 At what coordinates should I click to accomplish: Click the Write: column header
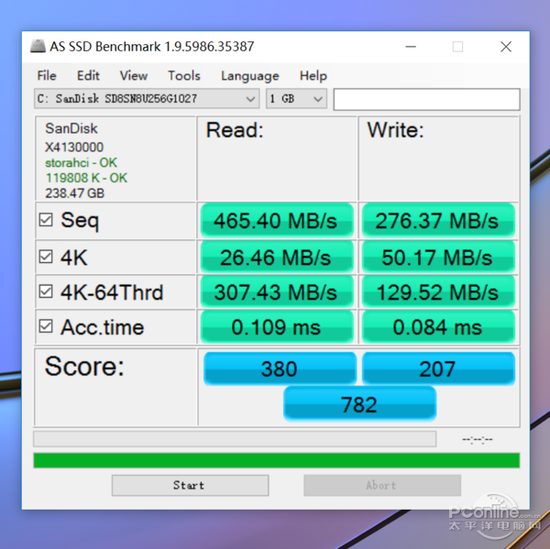396,130
